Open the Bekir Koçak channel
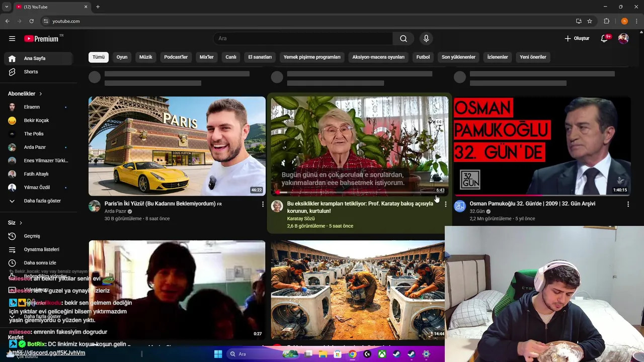Viewport: 644px width, 362px height. pos(38,121)
